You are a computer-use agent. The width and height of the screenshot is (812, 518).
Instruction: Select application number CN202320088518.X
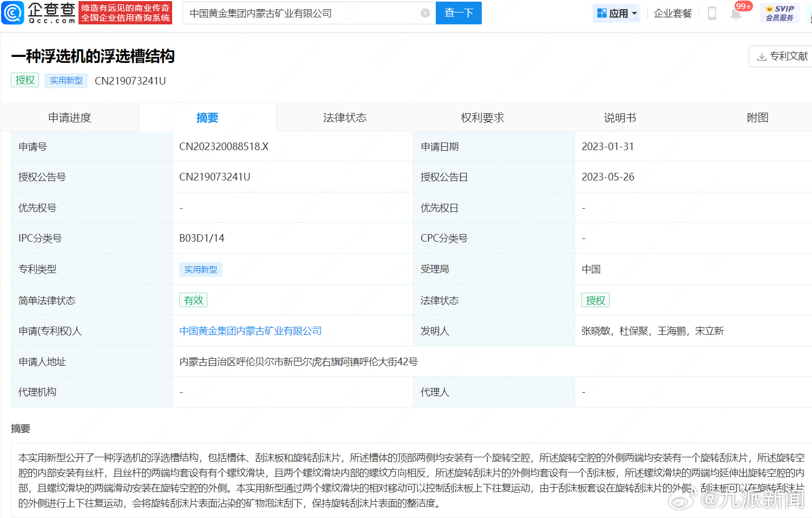point(224,147)
